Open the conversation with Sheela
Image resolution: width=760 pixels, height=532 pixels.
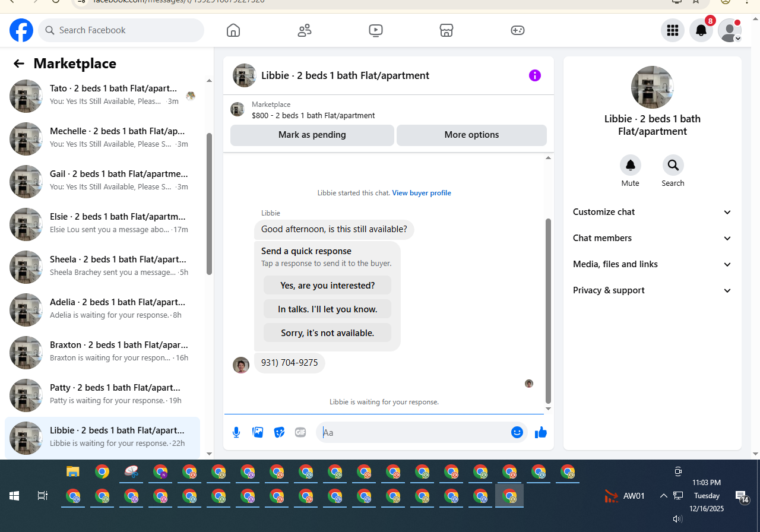point(102,266)
